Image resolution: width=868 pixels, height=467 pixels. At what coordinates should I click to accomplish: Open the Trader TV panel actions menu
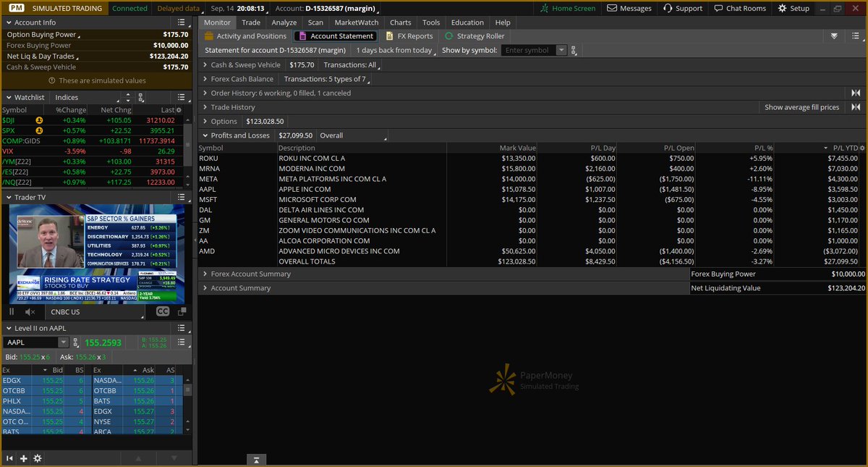click(180, 197)
